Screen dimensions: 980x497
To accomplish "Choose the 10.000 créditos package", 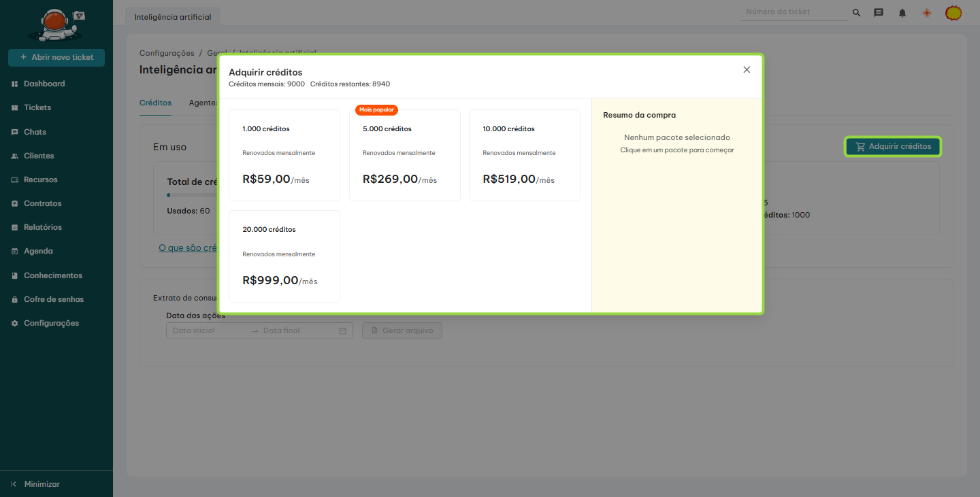I will [524, 155].
